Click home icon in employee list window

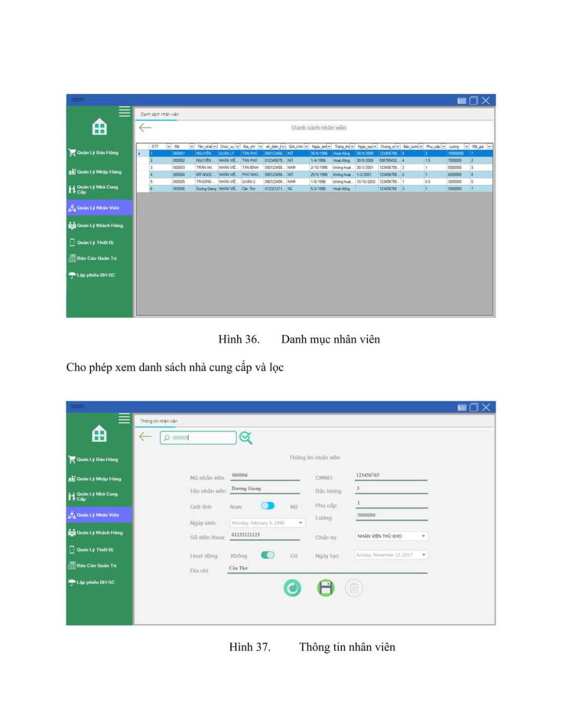(99, 127)
